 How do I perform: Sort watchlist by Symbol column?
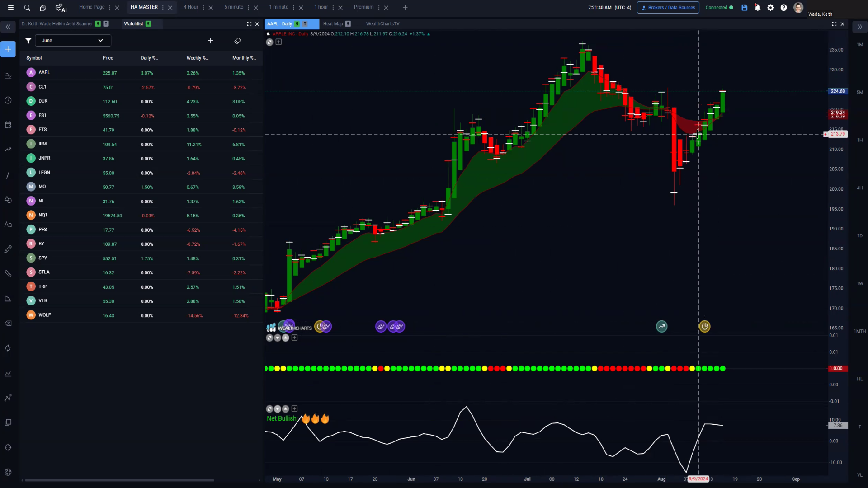[x=34, y=58]
